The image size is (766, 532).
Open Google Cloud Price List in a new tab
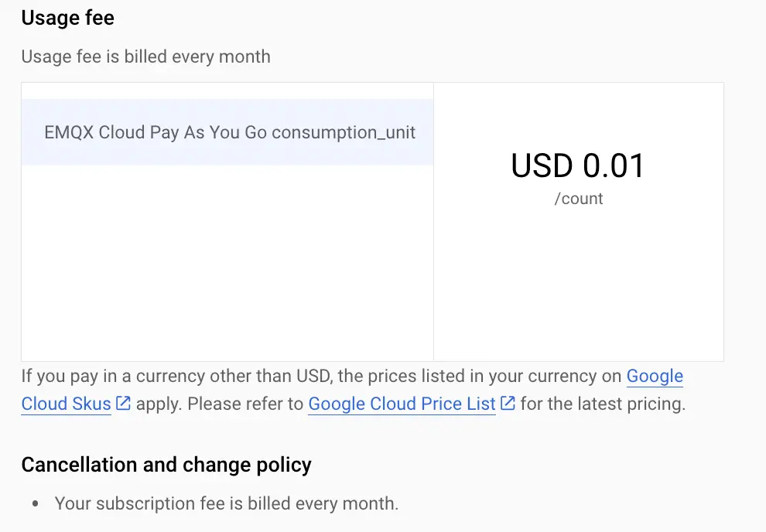401,403
